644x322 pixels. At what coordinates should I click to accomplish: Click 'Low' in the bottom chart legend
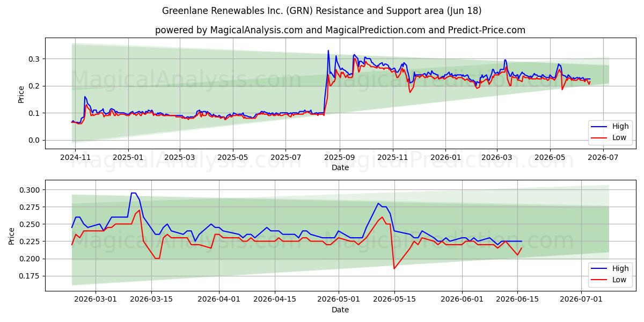point(619,280)
